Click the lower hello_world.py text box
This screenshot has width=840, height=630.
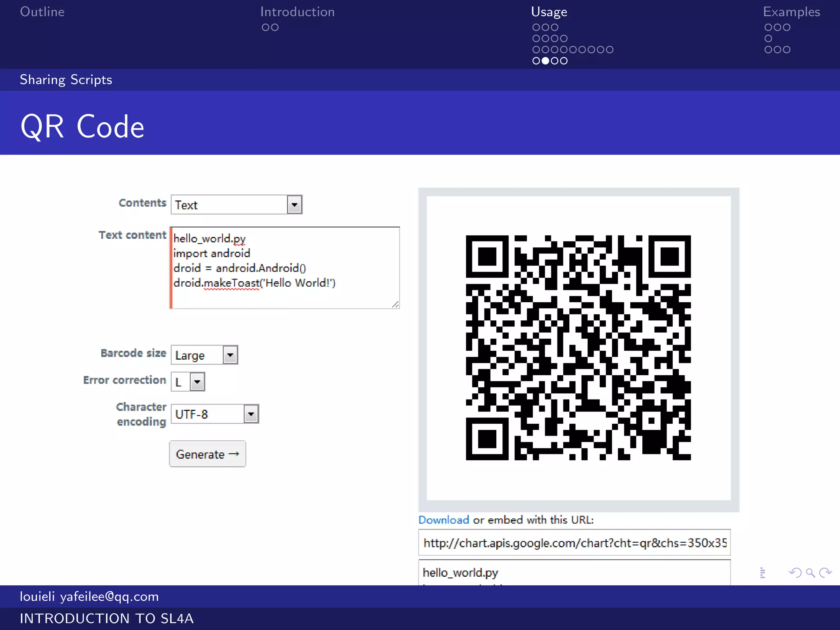click(x=575, y=572)
